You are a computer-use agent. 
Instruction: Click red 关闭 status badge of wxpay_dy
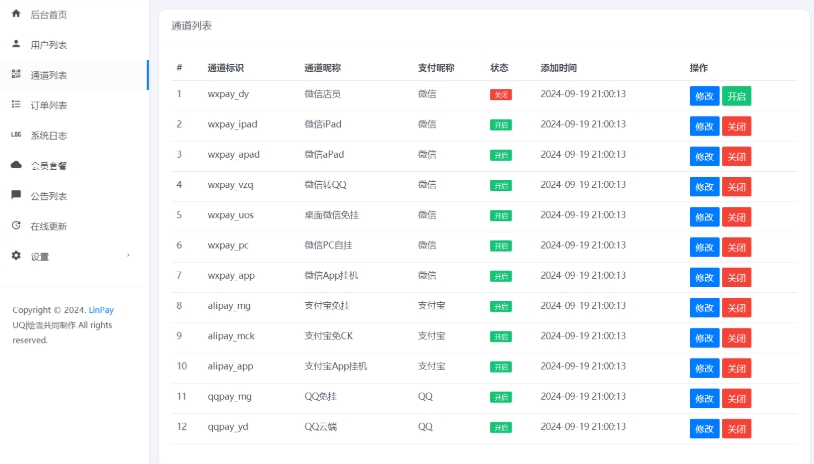click(501, 94)
